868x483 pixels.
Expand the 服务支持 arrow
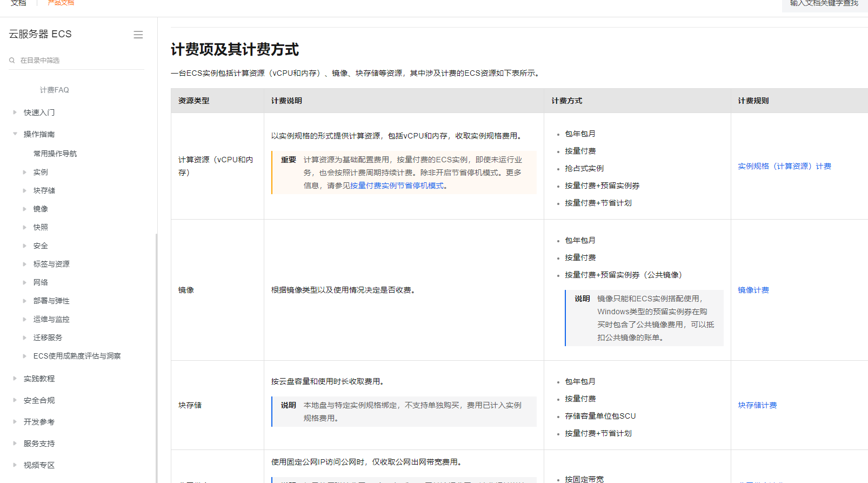click(15, 444)
